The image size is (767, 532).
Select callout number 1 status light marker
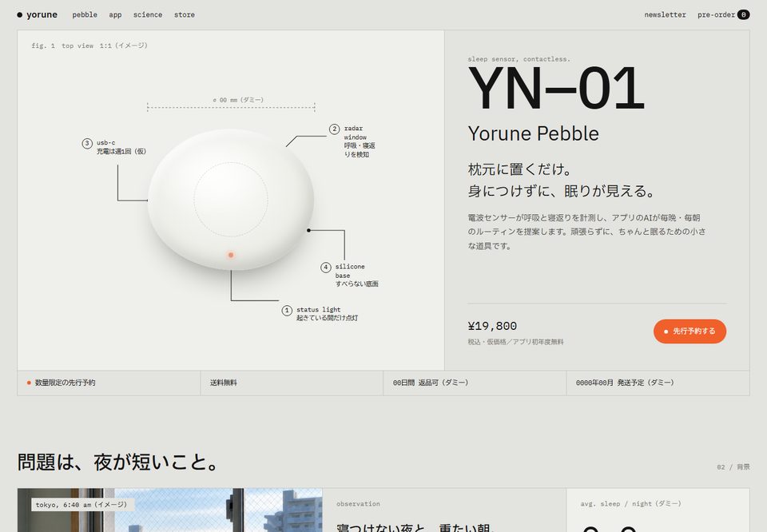287,311
